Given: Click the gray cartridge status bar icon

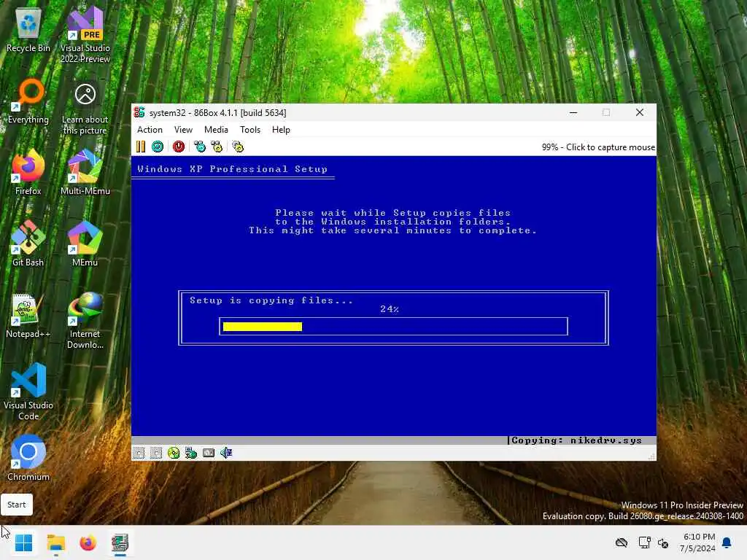Looking at the screenshot, I should 209,453.
